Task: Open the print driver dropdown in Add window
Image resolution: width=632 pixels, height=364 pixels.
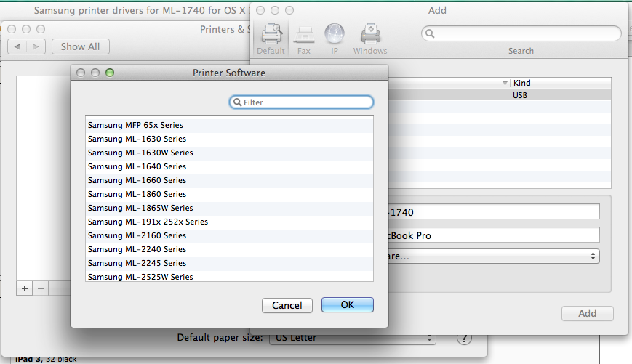Action: [x=495, y=256]
